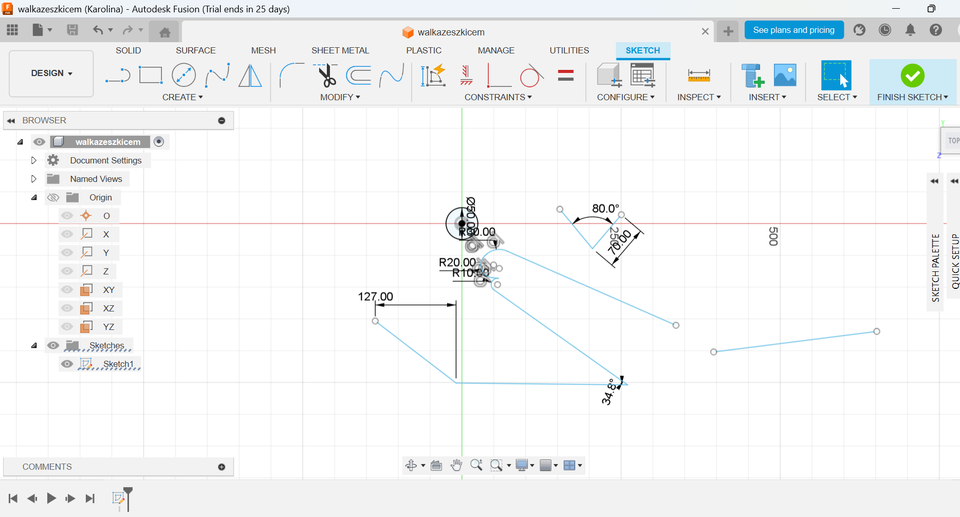The width and height of the screenshot is (960, 517).
Task: Apply the Equal constraint
Action: (566, 75)
